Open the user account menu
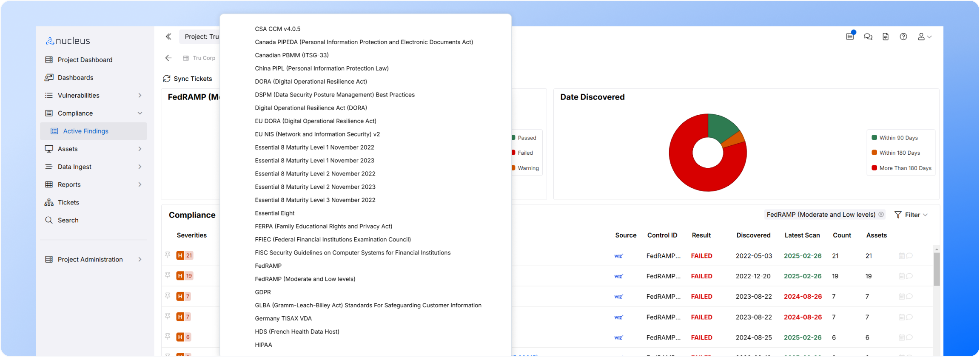Viewport: 980px width, 357px height. pos(925,37)
